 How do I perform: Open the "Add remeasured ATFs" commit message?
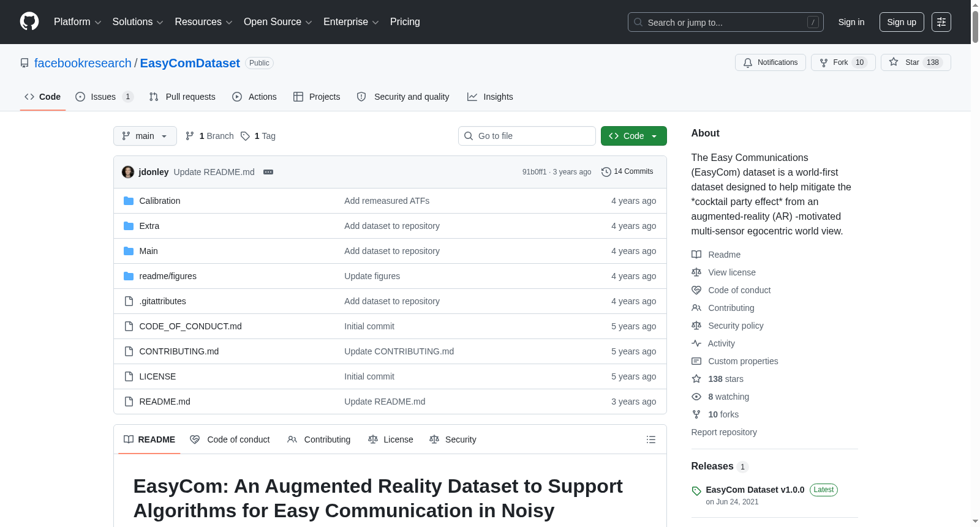click(x=386, y=201)
